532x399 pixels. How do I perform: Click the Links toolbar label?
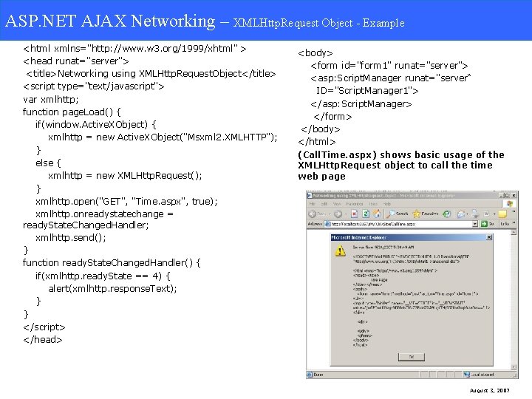pos(505,224)
